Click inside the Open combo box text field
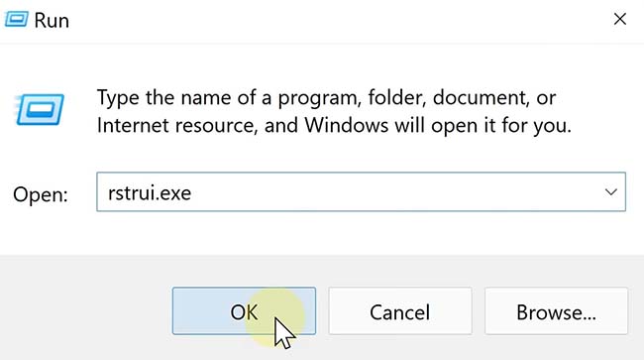 361,192
